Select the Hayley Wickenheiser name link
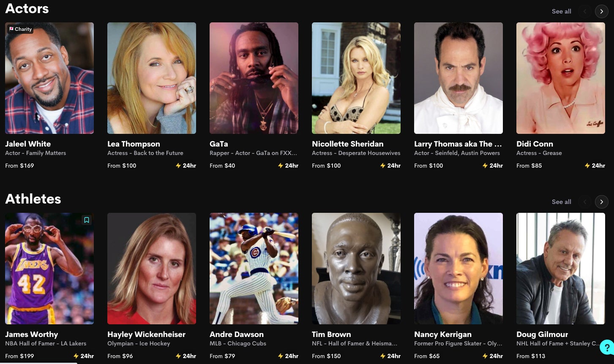This screenshot has height=364, width=614. (x=146, y=334)
